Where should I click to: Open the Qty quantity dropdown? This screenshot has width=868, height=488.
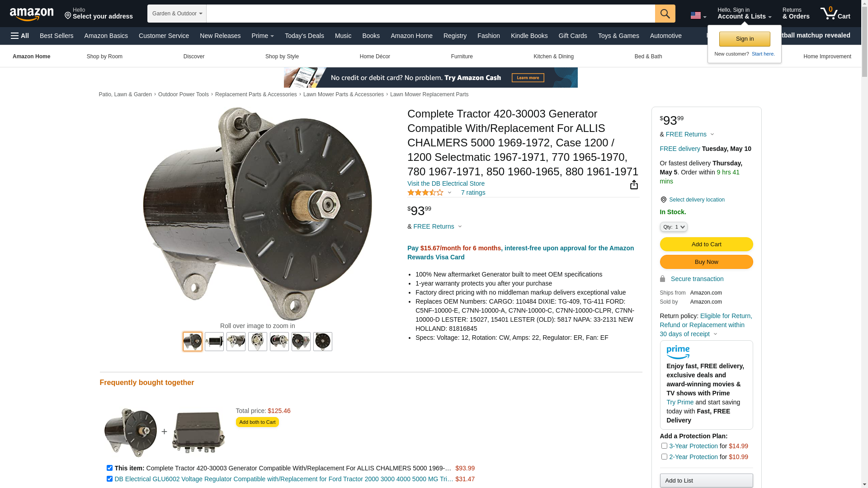click(x=674, y=227)
